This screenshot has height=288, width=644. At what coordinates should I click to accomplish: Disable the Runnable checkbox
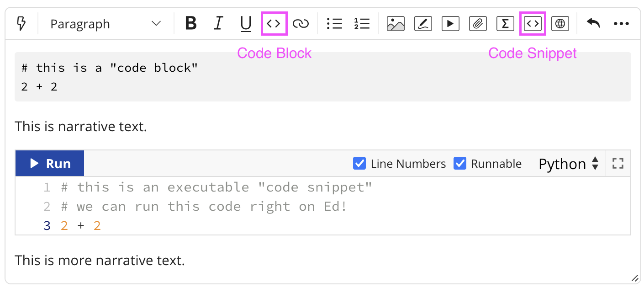[460, 164]
